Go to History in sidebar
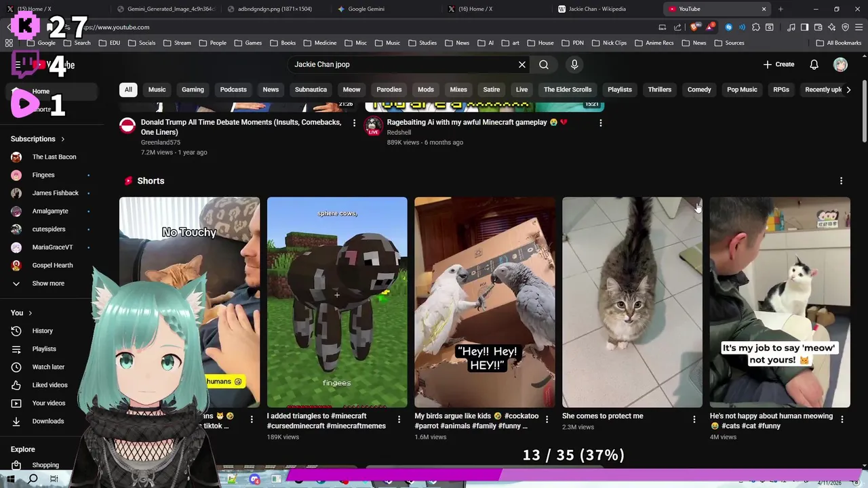 pos(49,331)
